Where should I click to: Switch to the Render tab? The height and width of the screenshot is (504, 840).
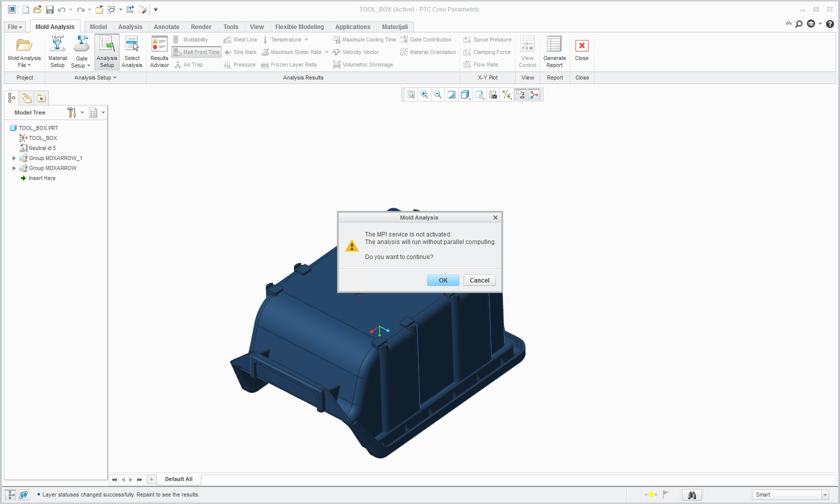pos(201,27)
